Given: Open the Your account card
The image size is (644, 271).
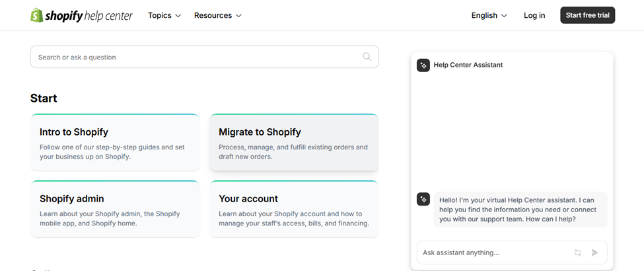Looking at the screenshot, I should 294,210.
